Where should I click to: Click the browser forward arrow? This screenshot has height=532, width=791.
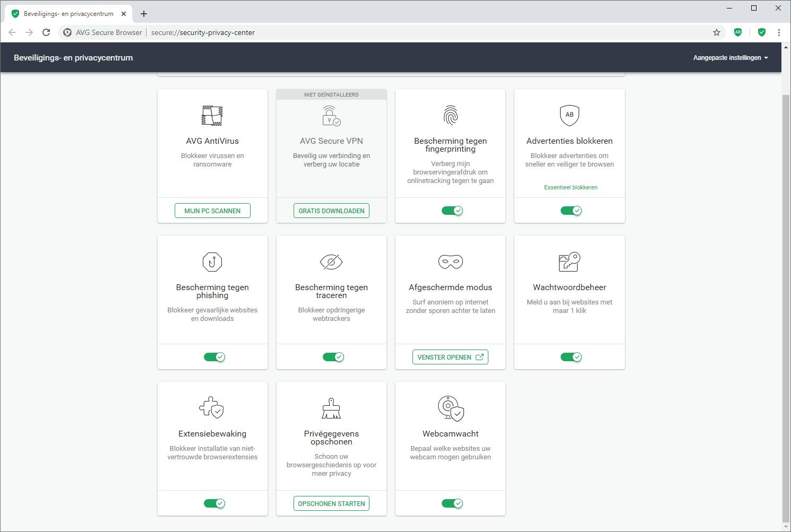[x=29, y=32]
